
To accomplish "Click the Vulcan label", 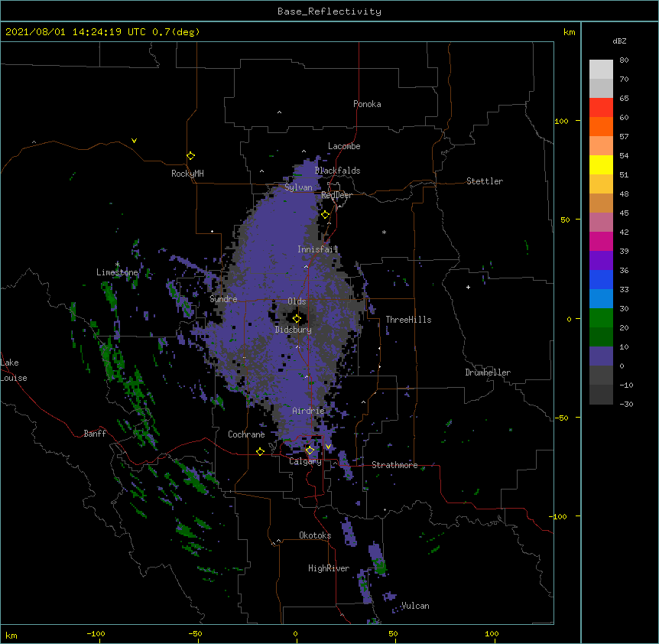I will 415,606.
